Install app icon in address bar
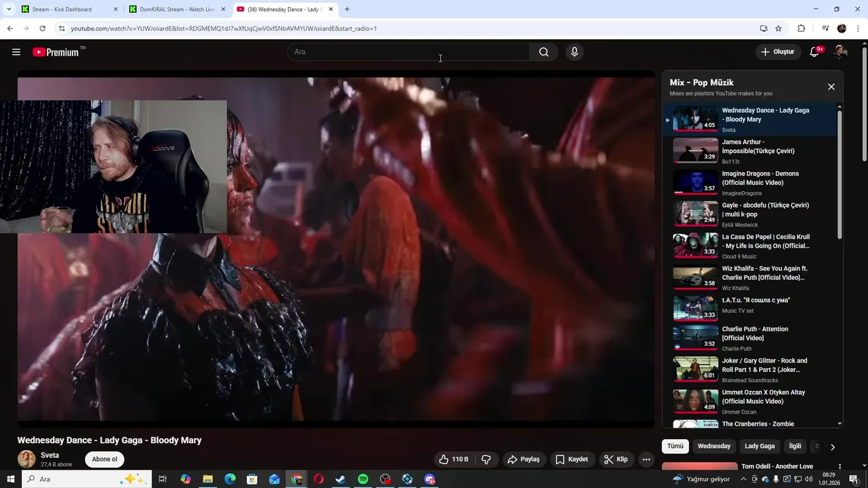Image resolution: width=868 pixels, height=488 pixels. click(764, 28)
